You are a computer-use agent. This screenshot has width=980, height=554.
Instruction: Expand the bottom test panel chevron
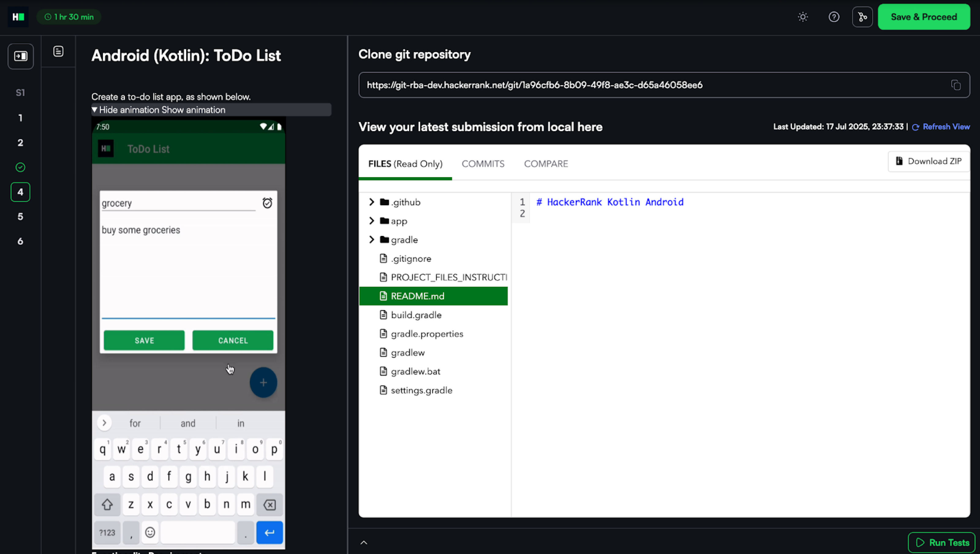tap(364, 543)
